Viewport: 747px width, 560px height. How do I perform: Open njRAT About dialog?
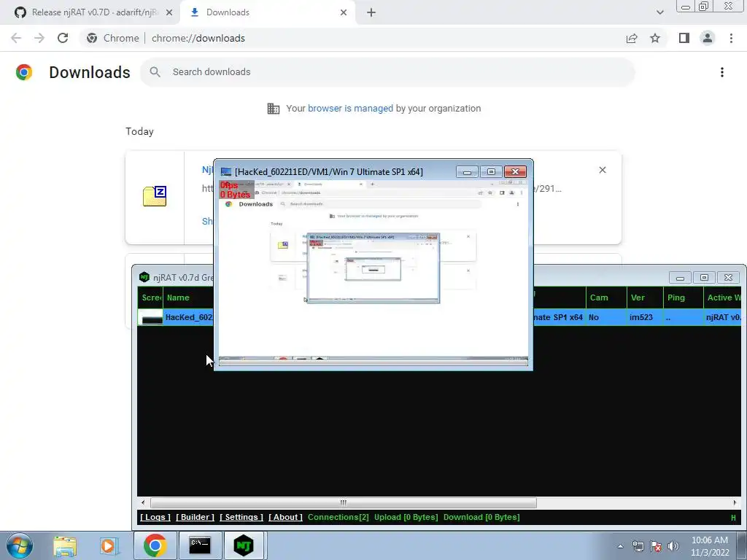285,517
